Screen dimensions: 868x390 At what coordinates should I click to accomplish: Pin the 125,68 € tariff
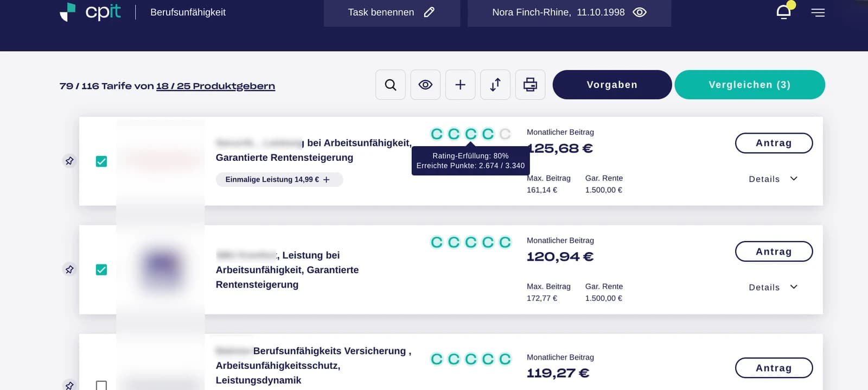point(69,161)
